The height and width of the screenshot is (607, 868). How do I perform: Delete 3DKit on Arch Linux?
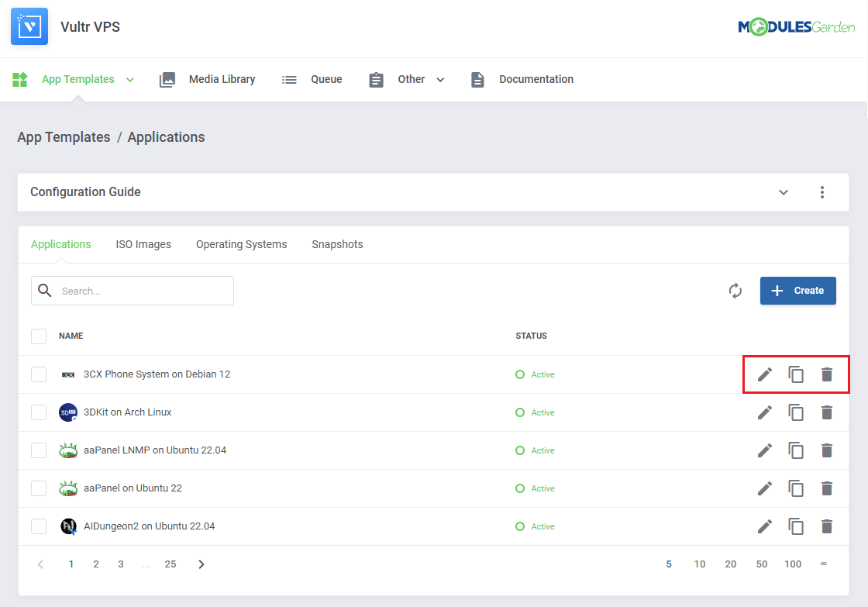(x=826, y=412)
